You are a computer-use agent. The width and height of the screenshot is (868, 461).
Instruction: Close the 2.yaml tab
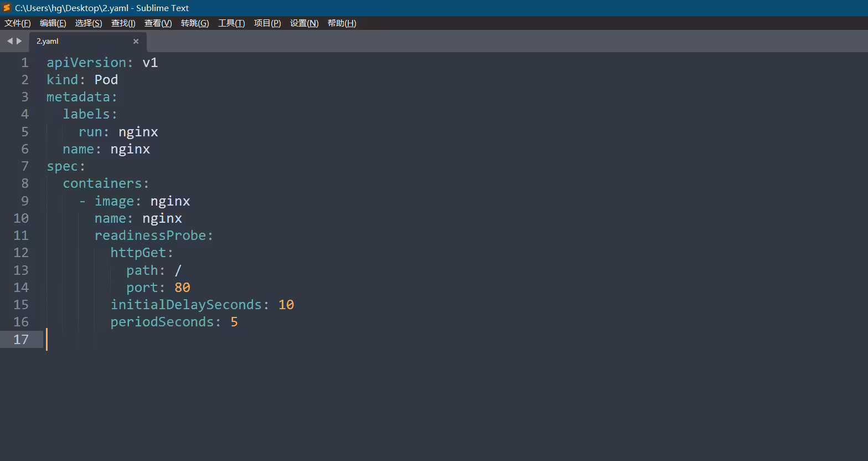tap(136, 42)
